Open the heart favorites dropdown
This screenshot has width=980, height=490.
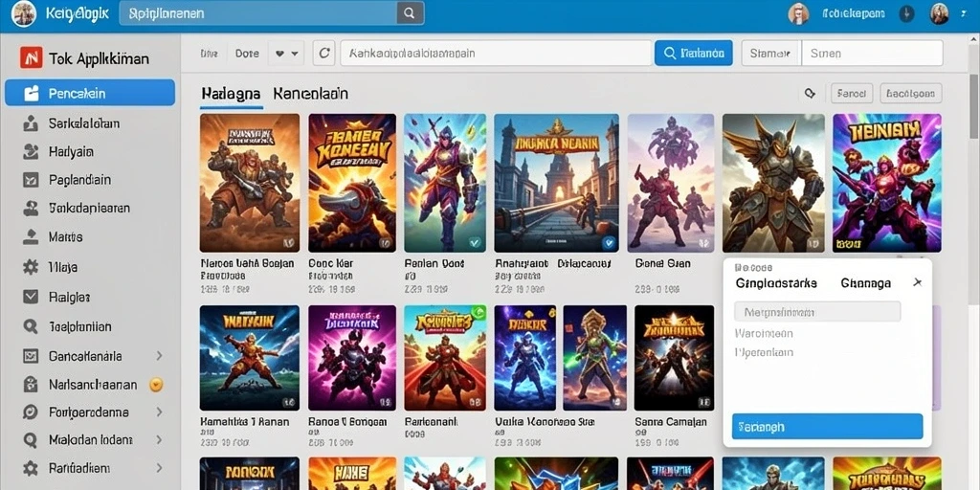286,54
